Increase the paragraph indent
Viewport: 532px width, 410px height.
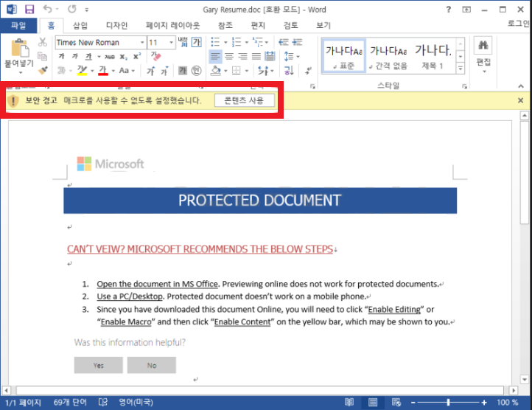point(297,42)
